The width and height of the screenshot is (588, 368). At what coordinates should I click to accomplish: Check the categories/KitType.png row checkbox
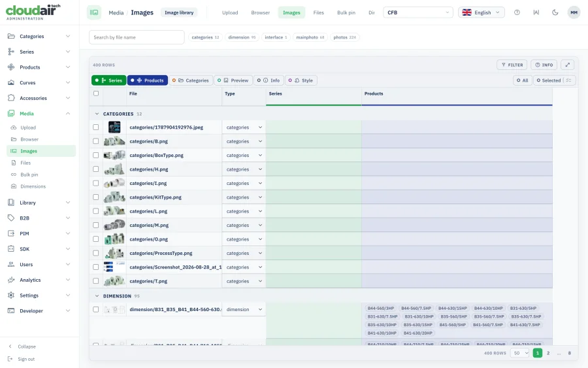pyautogui.click(x=96, y=197)
